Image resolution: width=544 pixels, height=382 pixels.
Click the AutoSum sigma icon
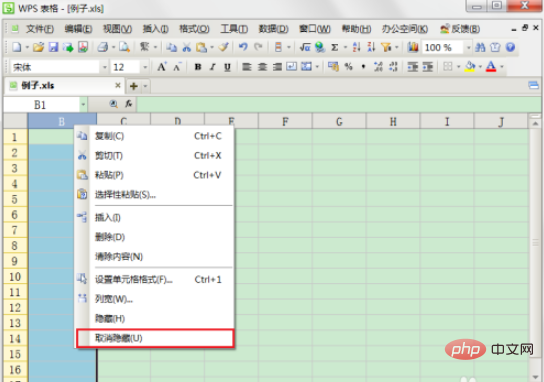pyautogui.click(x=334, y=47)
